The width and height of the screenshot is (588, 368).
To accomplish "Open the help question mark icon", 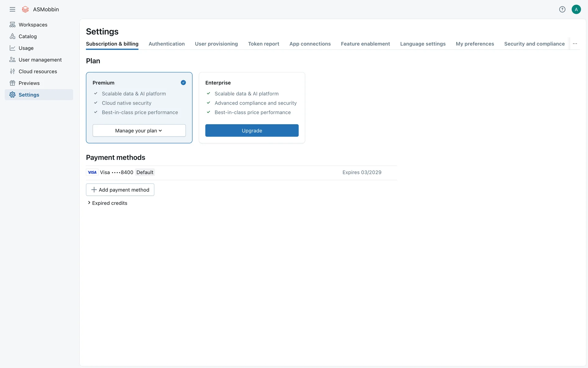I will pos(562,9).
